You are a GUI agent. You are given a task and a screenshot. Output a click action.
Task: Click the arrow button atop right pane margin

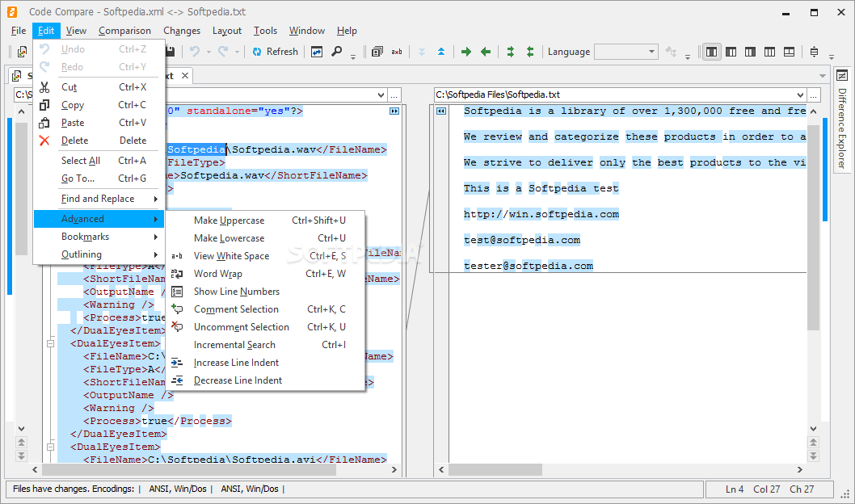pyautogui.click(x=441, y=111)
